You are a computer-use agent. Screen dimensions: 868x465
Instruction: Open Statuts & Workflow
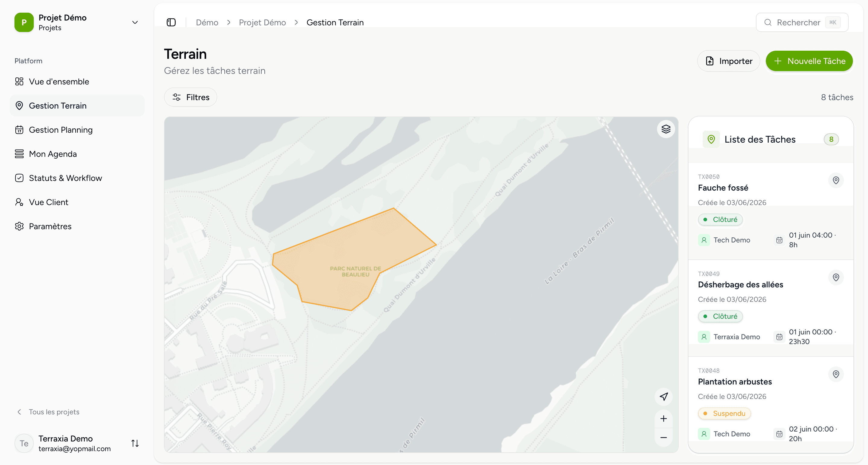[x=77, y=178]
